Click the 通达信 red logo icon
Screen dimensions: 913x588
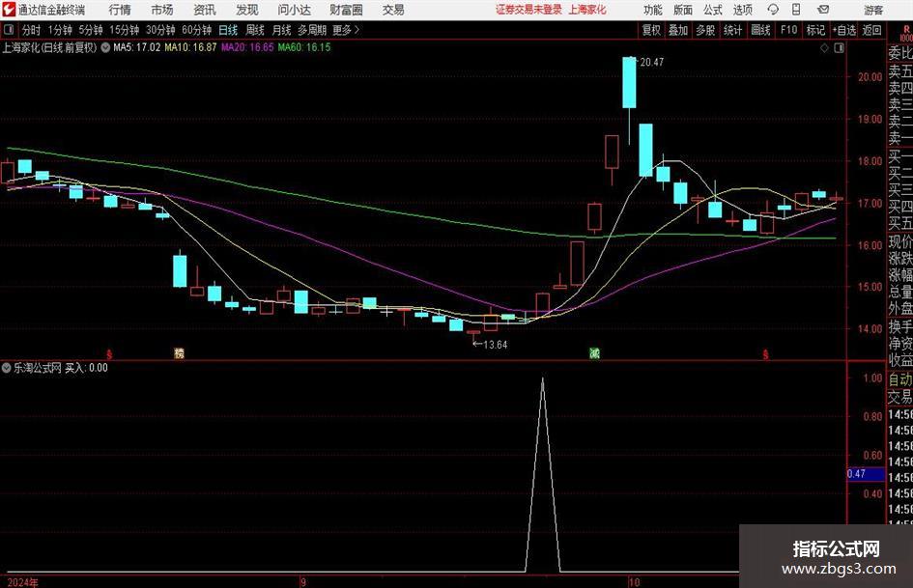(9, 10)
